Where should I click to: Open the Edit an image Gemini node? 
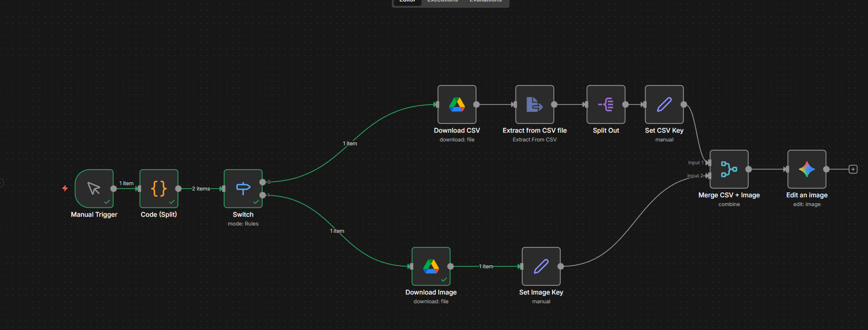point(807,169)
